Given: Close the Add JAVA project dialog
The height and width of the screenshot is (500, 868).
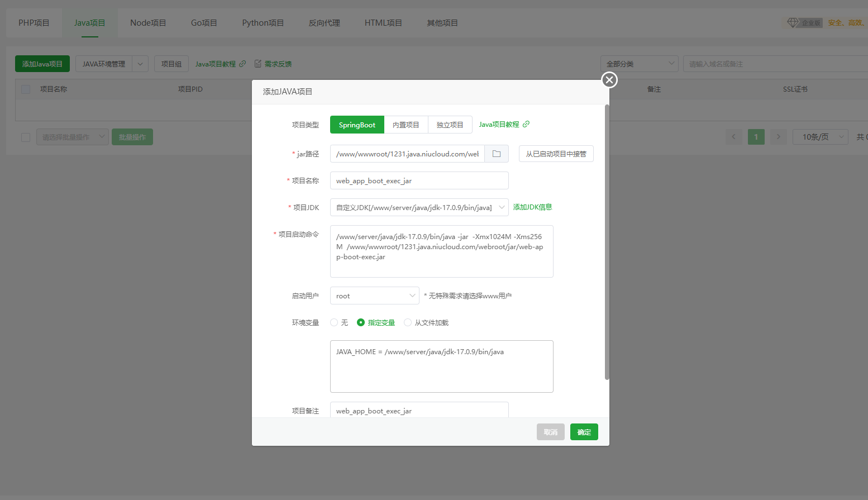Looking at the screenshot, I should (x=609, y=80).
